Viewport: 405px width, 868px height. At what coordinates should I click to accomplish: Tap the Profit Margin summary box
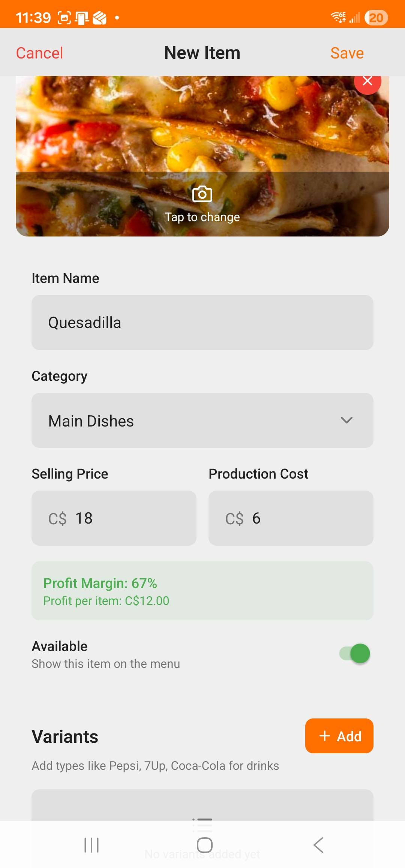pyautogui.click(x=202, y=591)
